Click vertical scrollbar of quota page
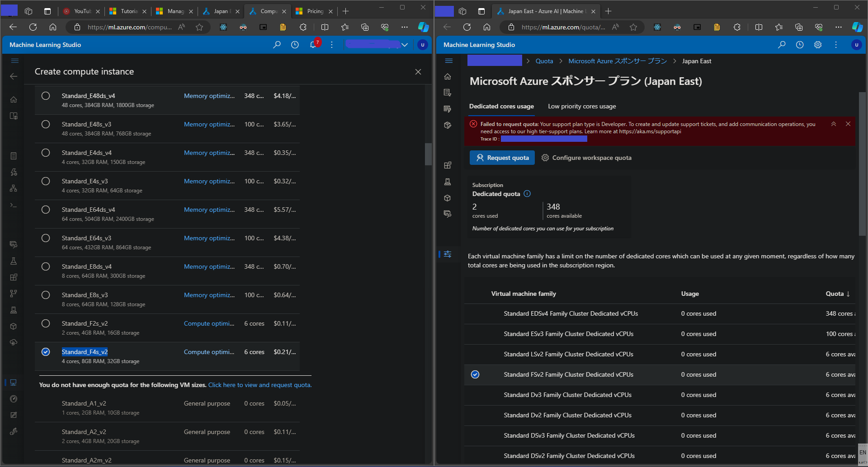 (x=862, y=164)
